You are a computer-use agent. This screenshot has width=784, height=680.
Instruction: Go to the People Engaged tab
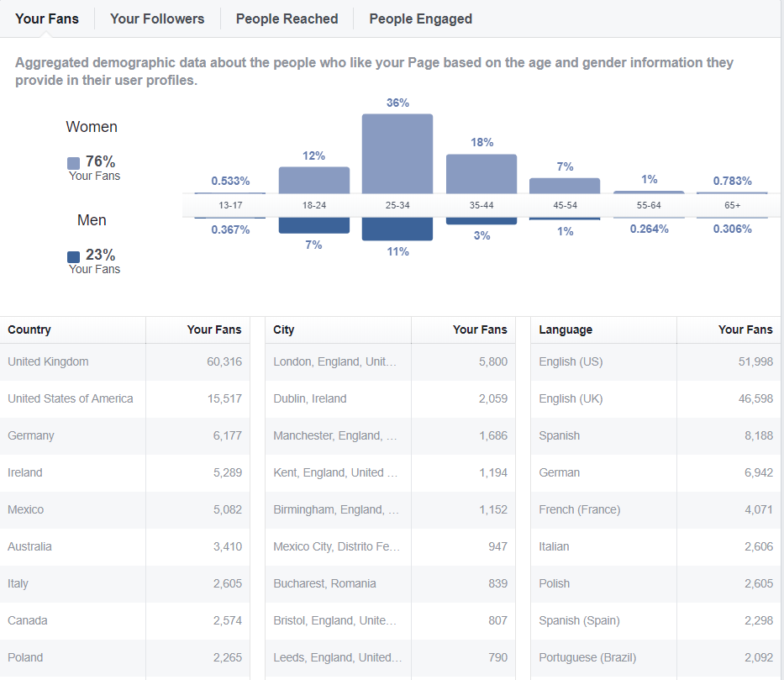pos(420,18)
